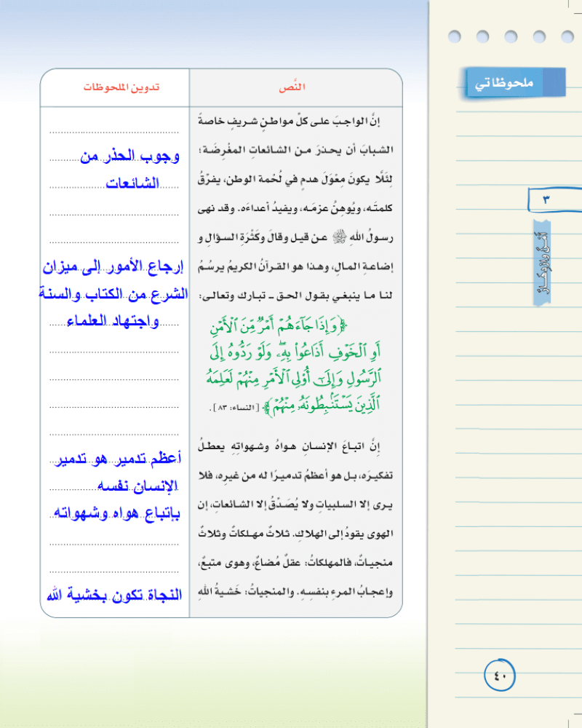Click the note النجاة تكون بخشية الله
This screenshot has height=728, width=582.
click(x=114, y=595)
